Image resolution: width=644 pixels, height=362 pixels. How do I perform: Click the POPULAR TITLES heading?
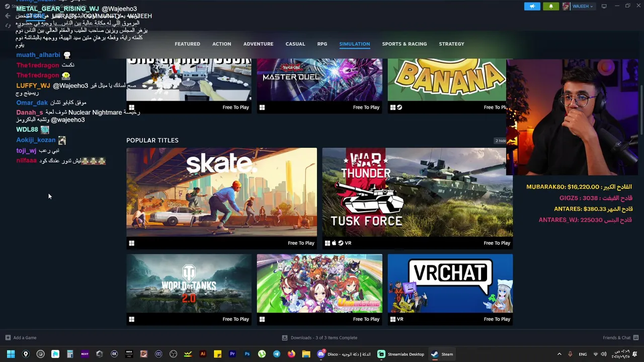tap(152, 140)
